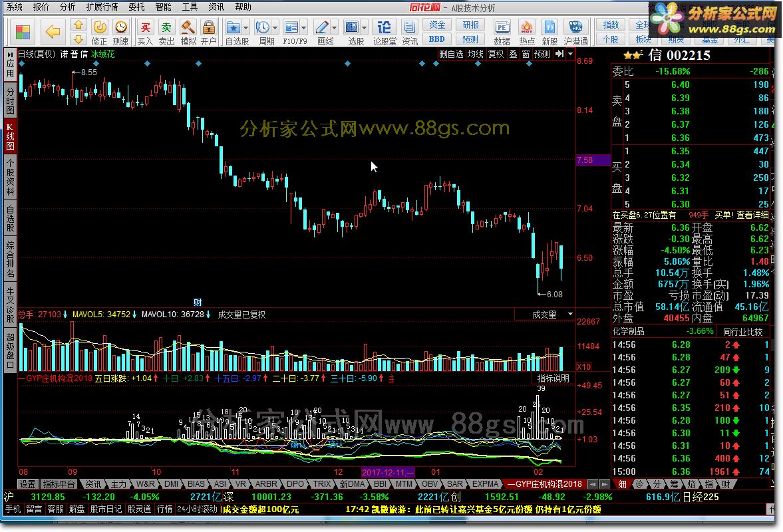Open the 系统 menu
Screen dimensions: 783x532
pos(15,7)
